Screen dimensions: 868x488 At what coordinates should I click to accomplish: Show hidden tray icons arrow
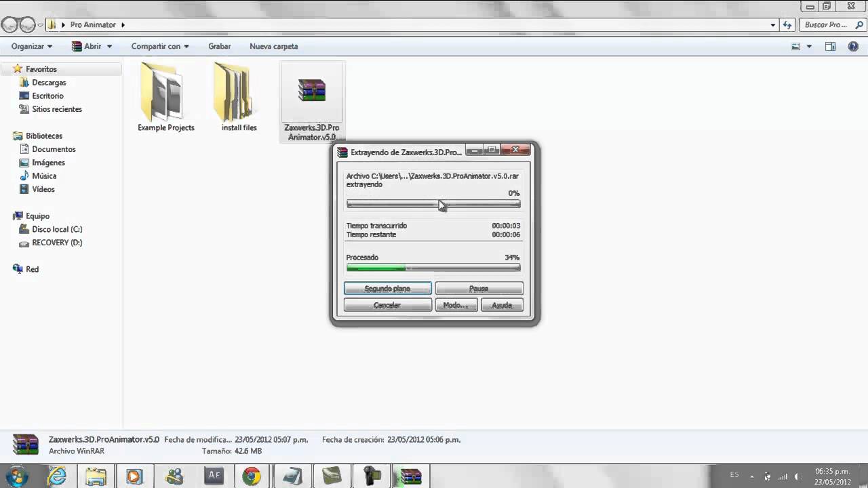pos(751,476)
